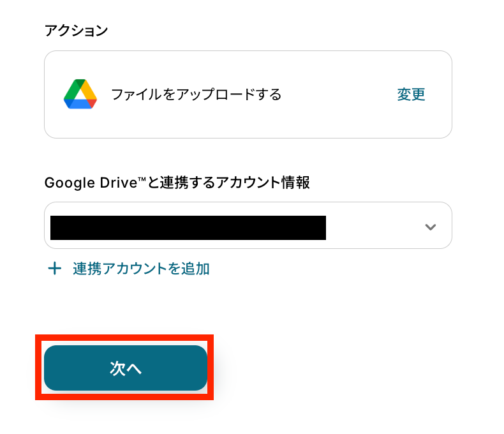Click the white space right of 変更
This screenshot has width=504, height=434.
[438, 94]
